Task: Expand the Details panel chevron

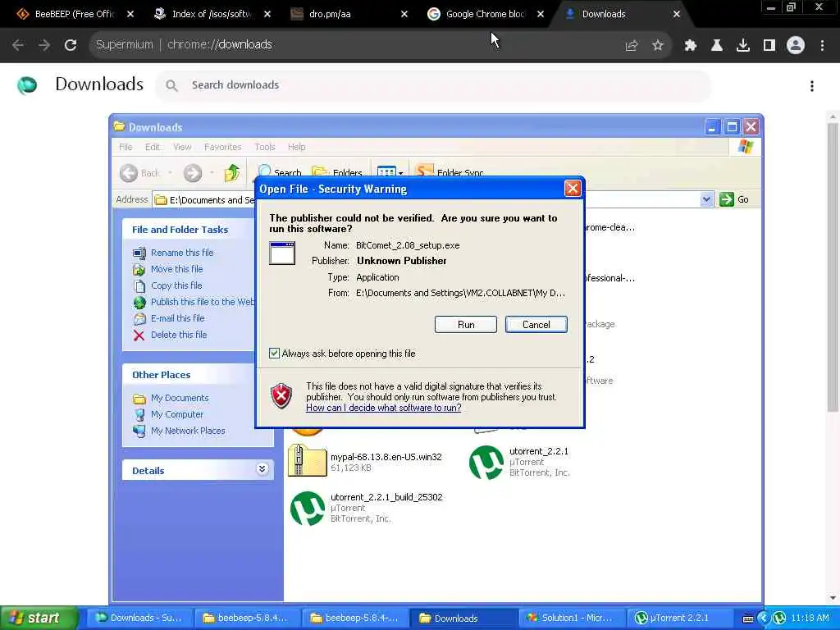Action: [x=262, y=469]
